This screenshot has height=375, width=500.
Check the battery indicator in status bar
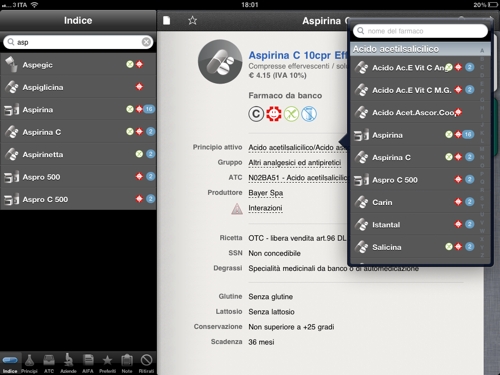[x=492, y=5]
